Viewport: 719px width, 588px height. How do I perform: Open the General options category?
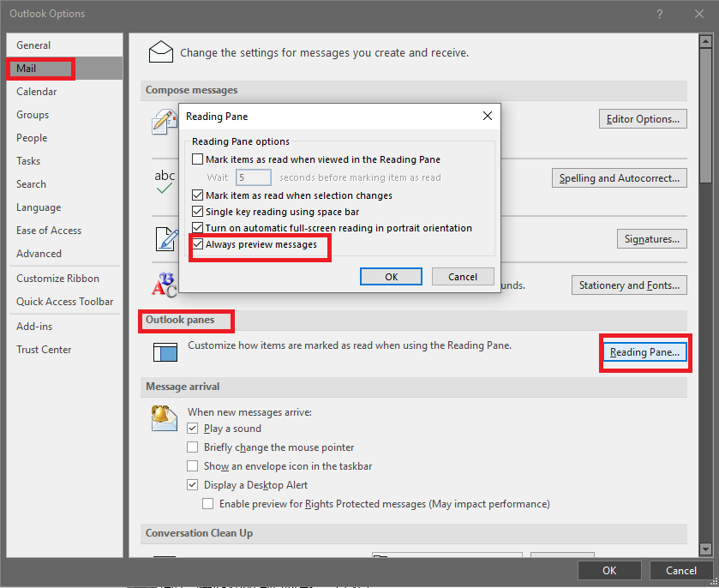click(x=64, y=45)
